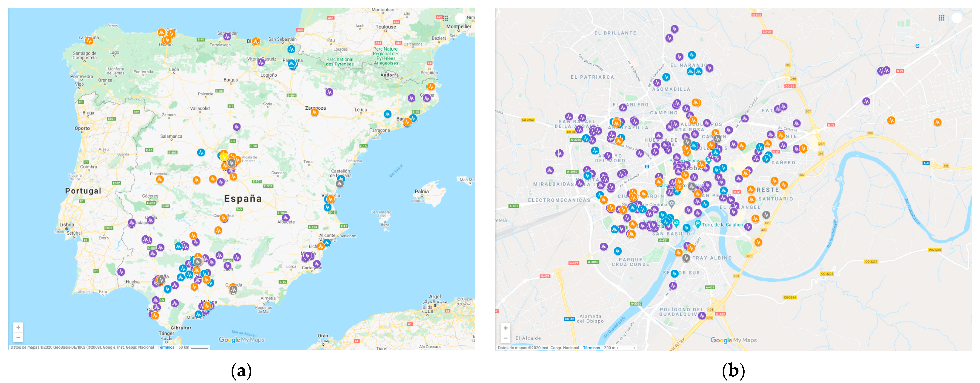This screenshot has width=980, height=383.
Task: Select the purple marker at Polígono del Guadalquivir
Action: pos(702,315)
